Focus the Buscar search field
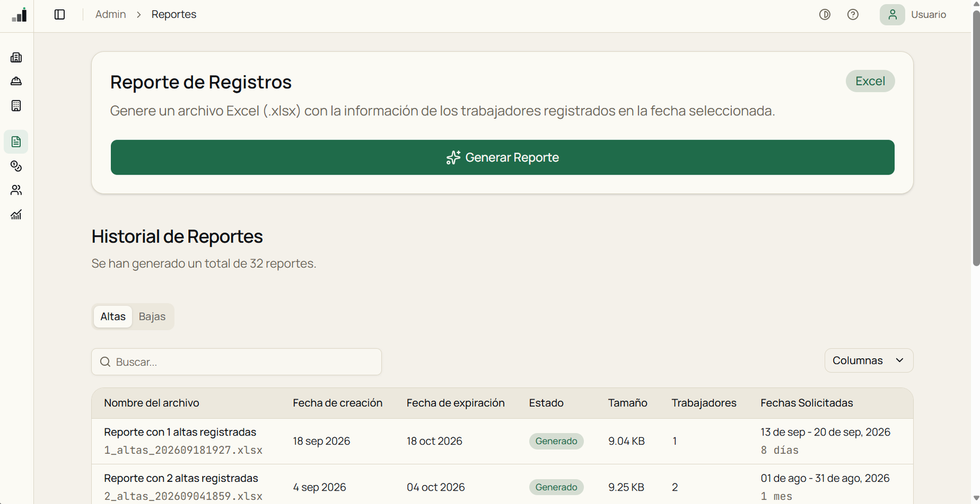 pyautogui.click(x=236, y=362)
